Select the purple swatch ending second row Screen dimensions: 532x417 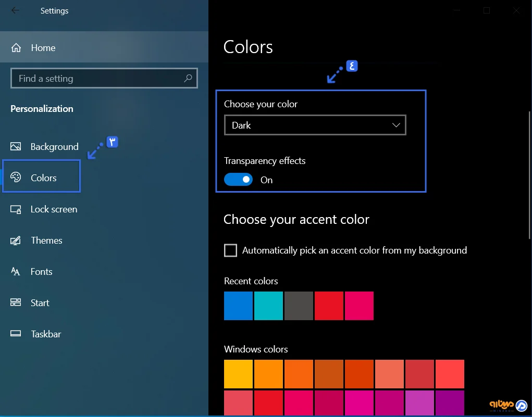click(450, 403)
